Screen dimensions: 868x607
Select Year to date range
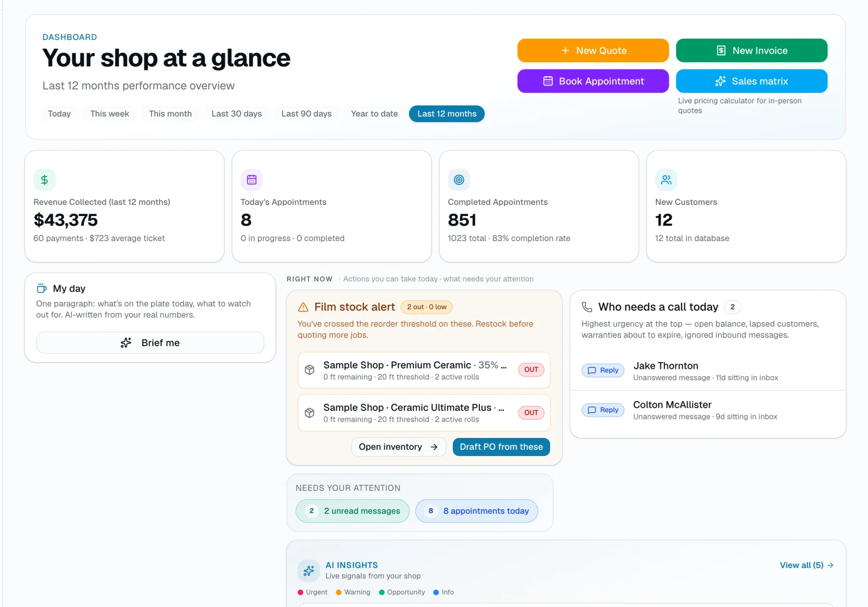pos(374,114)
